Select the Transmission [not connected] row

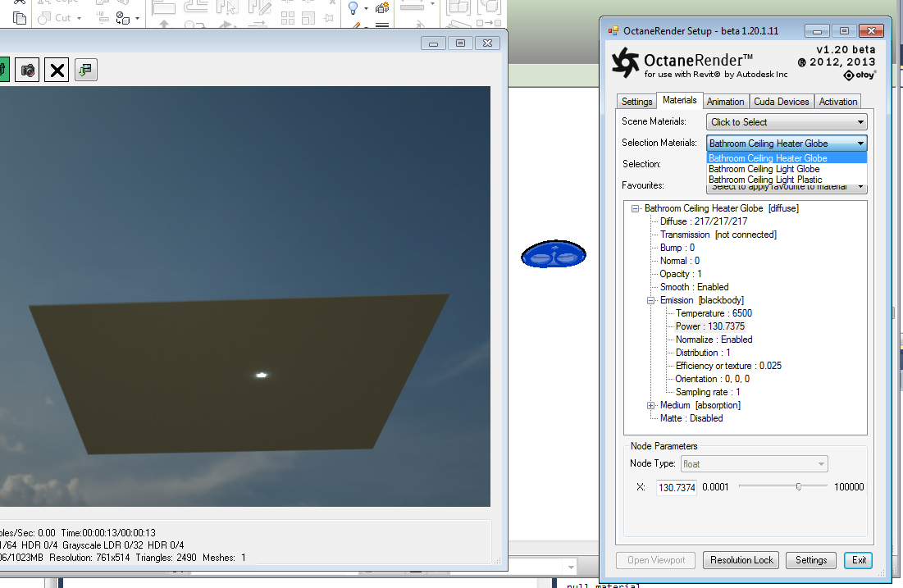click(718, 235)
